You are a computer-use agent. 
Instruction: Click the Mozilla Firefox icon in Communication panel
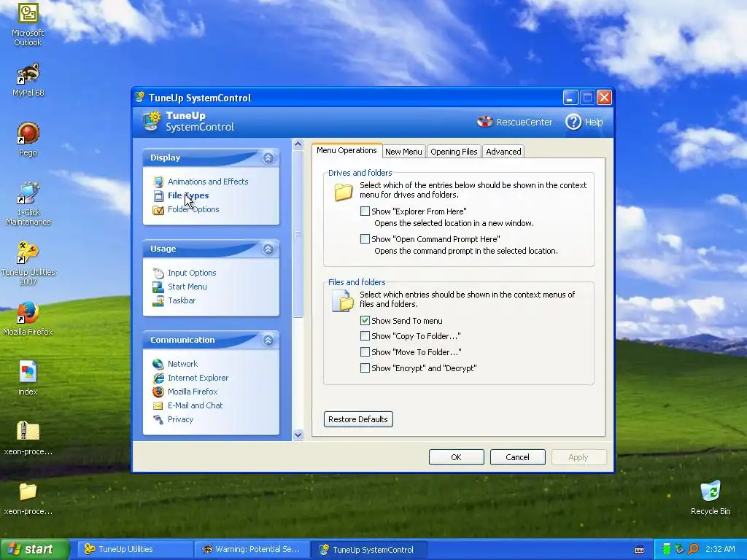tap(158, 392)
